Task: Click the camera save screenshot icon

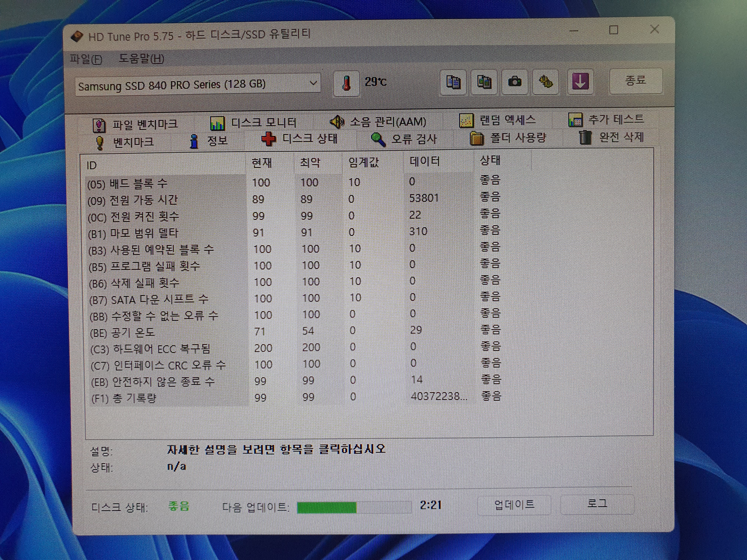Action: tap(515, 82)
